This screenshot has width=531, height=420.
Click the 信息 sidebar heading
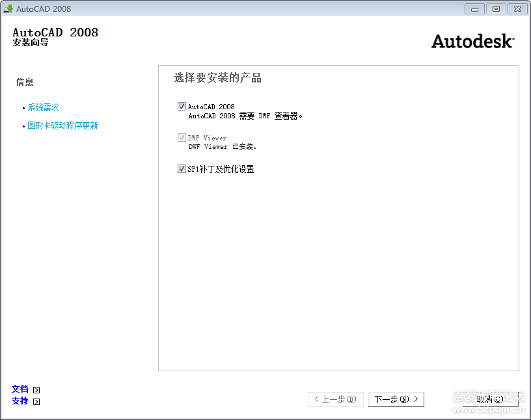(x=25, y=82)
